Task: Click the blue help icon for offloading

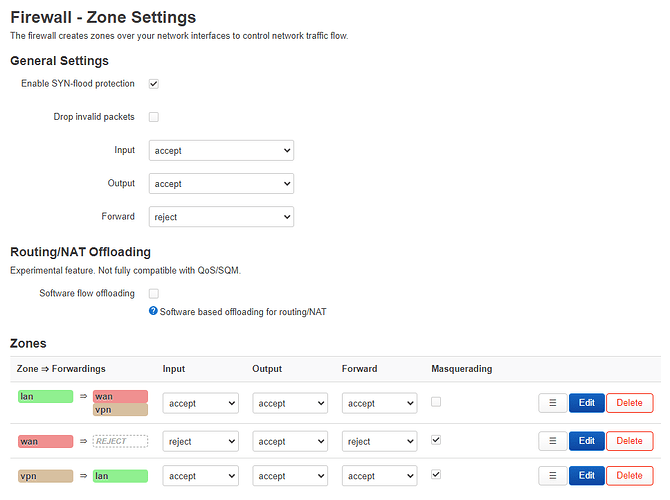Action: [153, 311]
